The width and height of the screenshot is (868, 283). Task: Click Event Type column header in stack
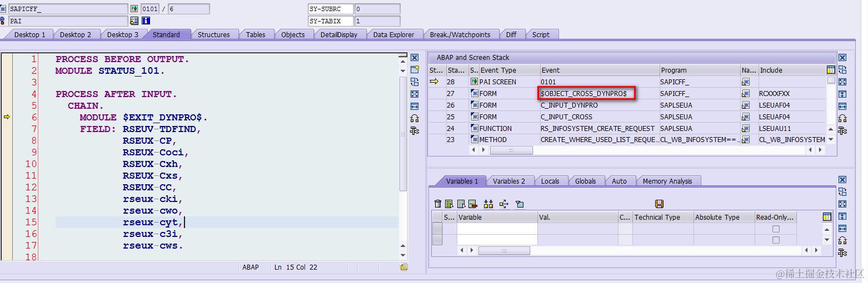[x=509, y=70]
